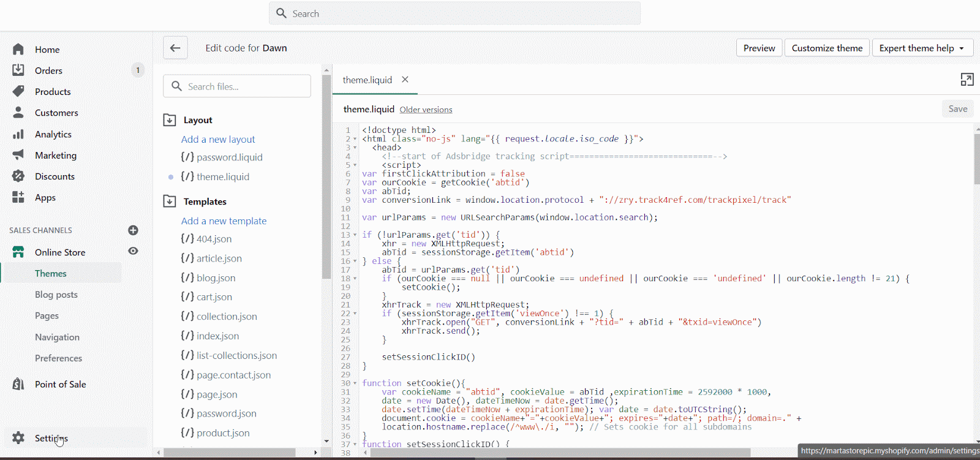Open index.json template

[x=210, y=336]
